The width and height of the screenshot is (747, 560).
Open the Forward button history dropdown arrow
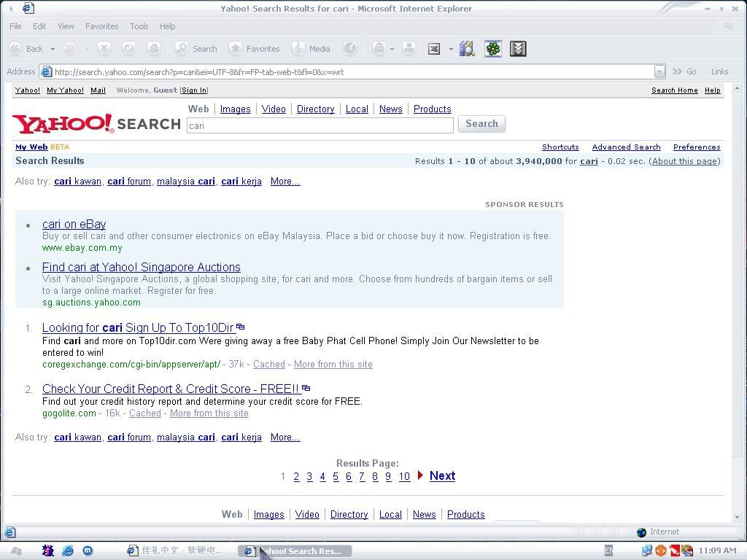(x=87, y=49)
